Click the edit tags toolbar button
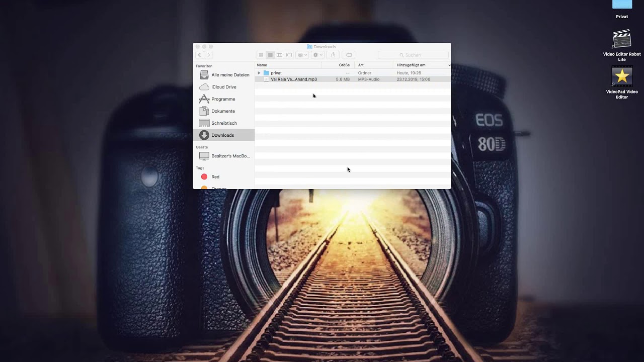Viewport: 644px width, 362px height. [349, 55]
